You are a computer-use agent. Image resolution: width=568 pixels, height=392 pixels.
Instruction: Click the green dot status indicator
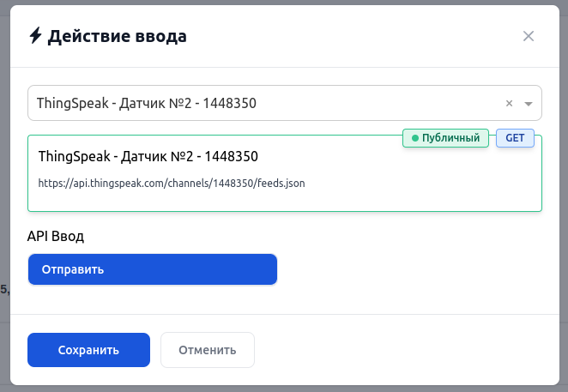coord(415,138)
